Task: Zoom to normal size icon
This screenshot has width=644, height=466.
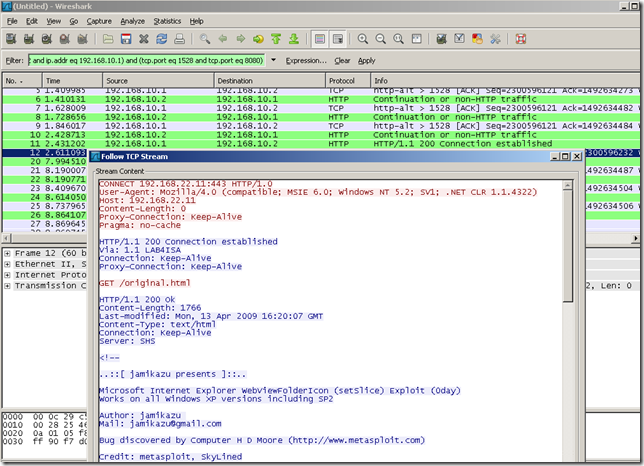Action: (398, 39)
